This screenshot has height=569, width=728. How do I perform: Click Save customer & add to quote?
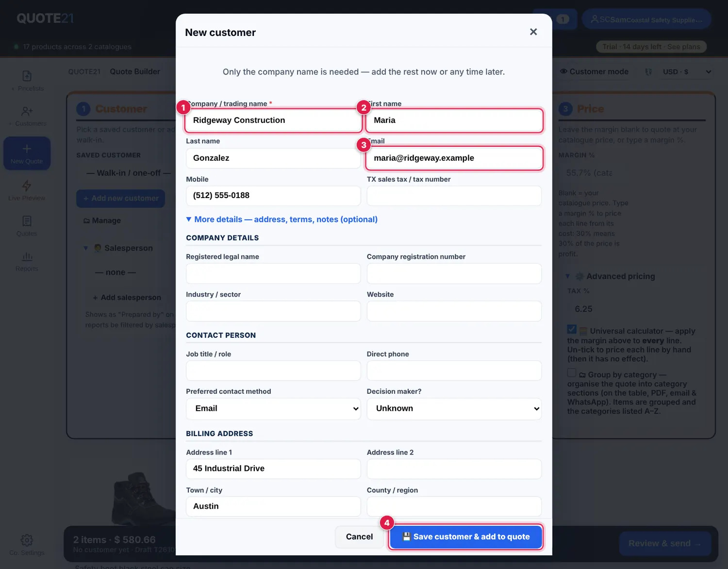(466, 537)
